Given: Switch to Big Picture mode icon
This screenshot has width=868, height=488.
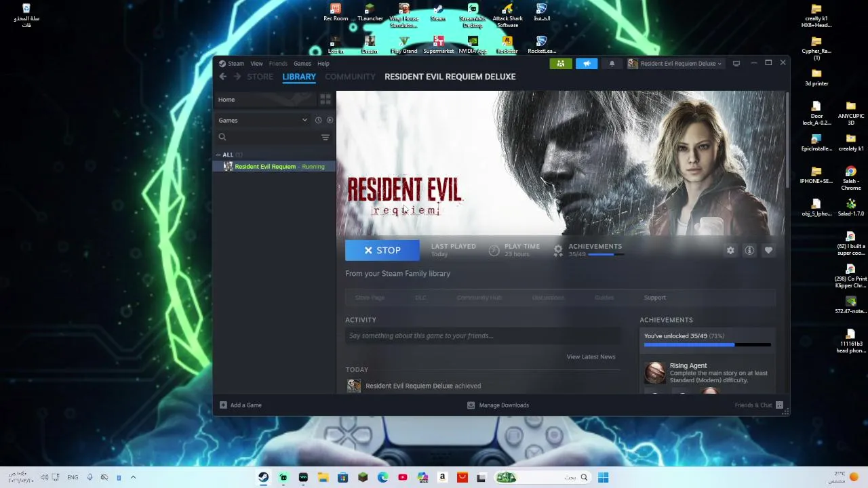Looking at the screenshot, I should click(736, 64).
